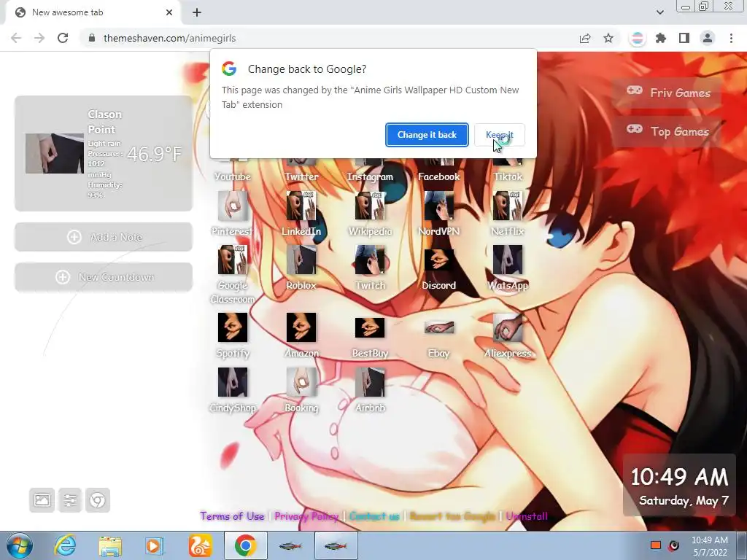Open the Booking shortcut icon
This screenshot has height=560, width=747.
pos(301,382)
